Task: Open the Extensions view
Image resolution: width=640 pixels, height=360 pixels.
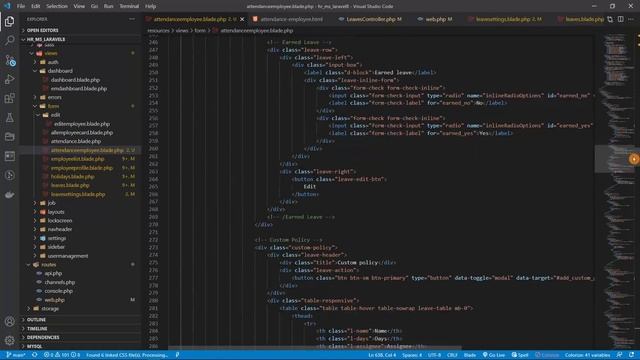Action: pyautogui.click(x=9, y=98)
